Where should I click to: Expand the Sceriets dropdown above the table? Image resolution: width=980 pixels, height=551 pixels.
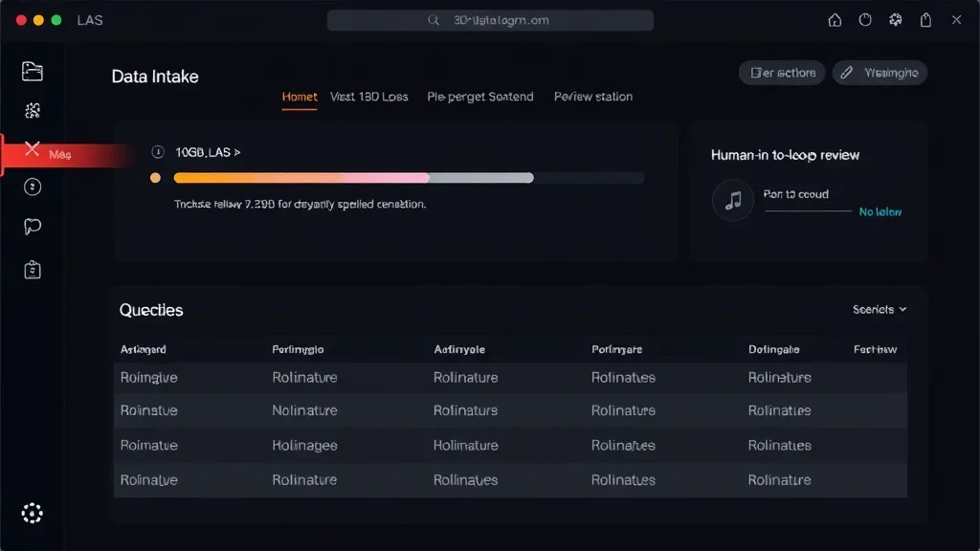pos(879,309)
